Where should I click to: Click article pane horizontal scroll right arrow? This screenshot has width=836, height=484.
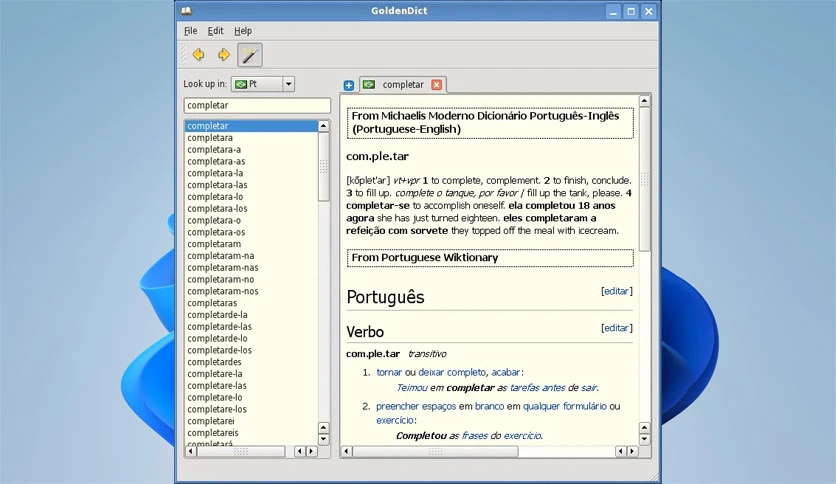click(x=632, y=451)
